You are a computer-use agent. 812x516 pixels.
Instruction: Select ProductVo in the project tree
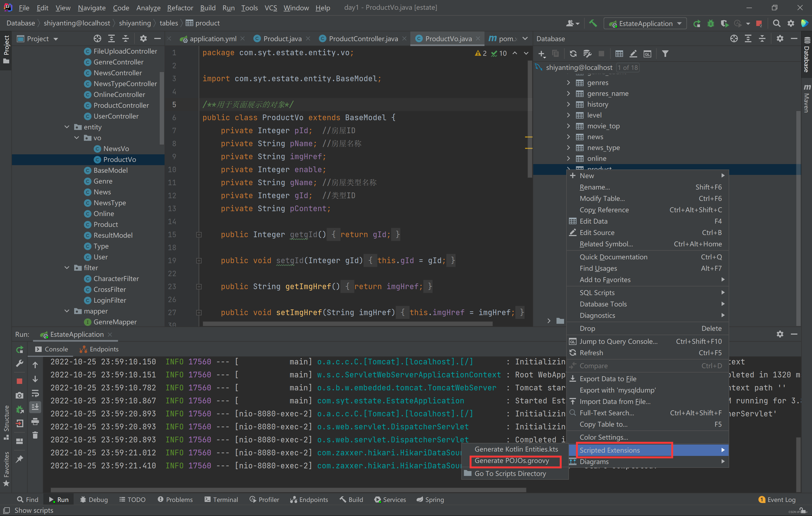tap(119, 159)
